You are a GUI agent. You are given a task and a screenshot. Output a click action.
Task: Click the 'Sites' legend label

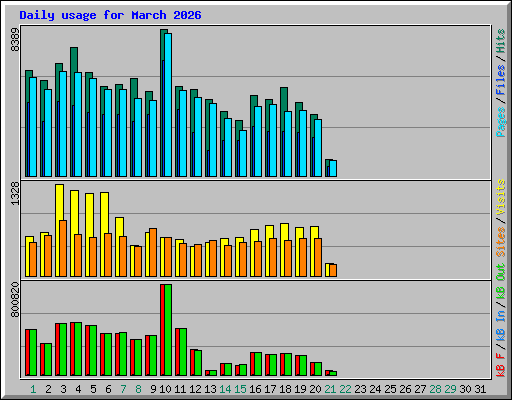pyautogui.click(x=501, y=242)
